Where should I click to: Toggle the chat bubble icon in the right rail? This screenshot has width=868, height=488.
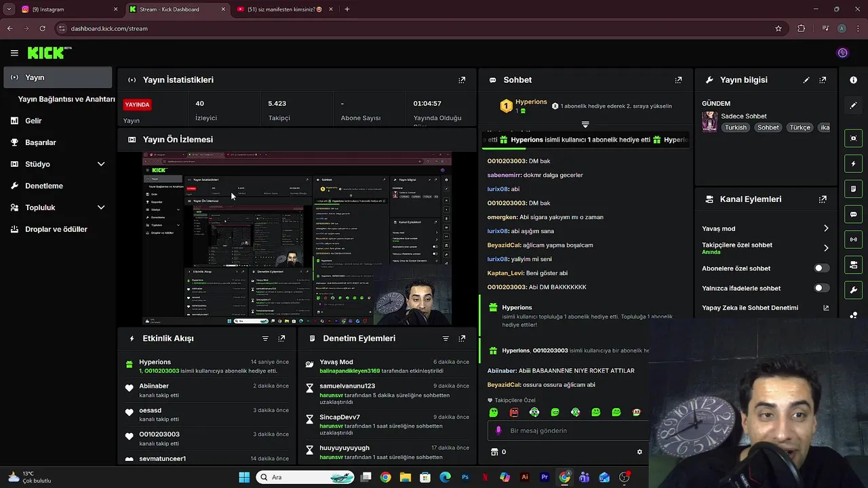pos(853,214)
